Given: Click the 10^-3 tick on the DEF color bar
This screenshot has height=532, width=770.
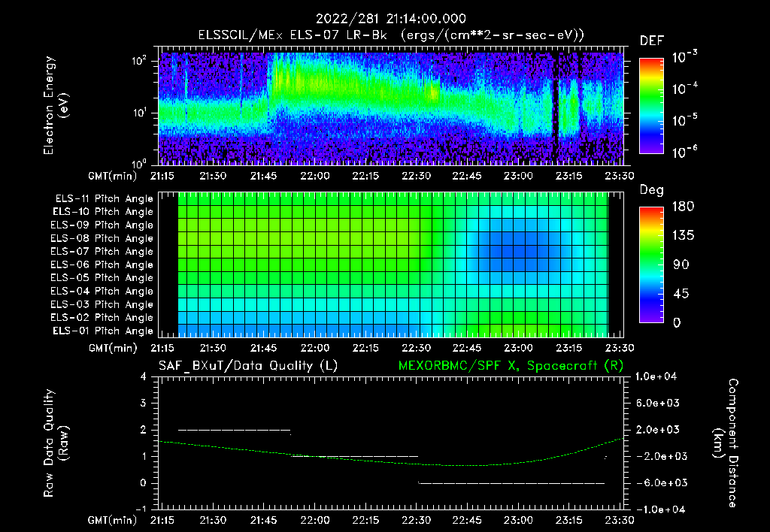Looking at the screenshot, I should coord(684,57).
